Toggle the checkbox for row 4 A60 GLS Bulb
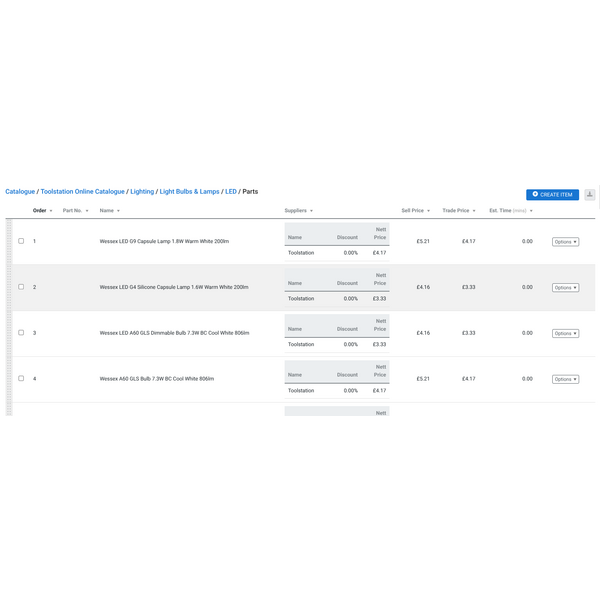The width and height of the screenshot is (600, 600). (x=21, y=379)
